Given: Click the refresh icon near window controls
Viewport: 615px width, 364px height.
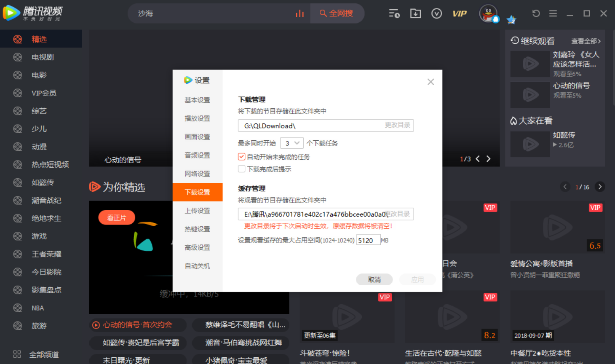Looking at the screenshot, I should (535, 13).
